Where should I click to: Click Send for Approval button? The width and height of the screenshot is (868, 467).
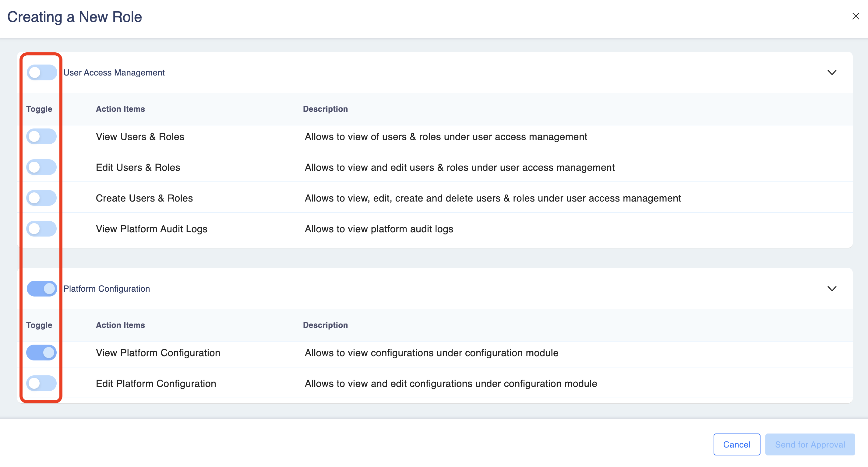[x=810, y=444]
